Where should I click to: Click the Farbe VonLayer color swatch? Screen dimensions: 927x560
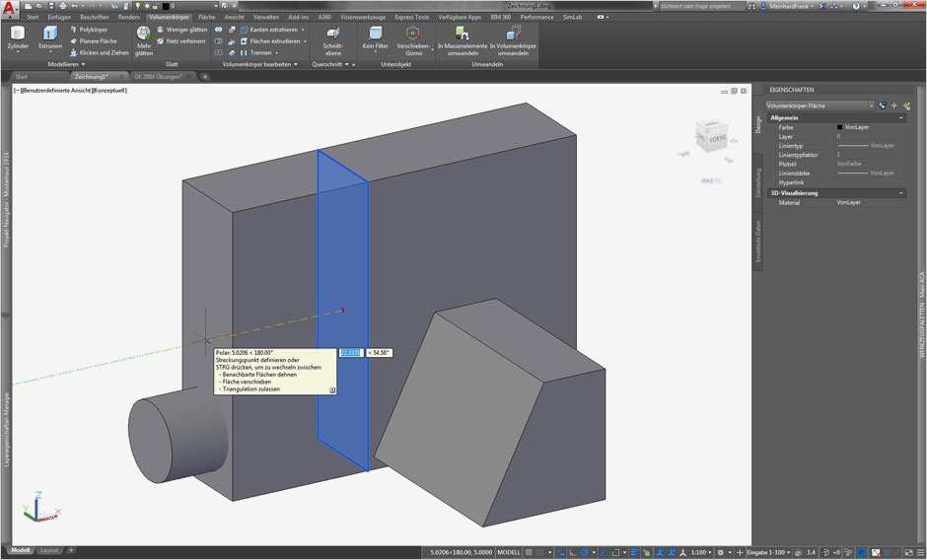point(839,127)
